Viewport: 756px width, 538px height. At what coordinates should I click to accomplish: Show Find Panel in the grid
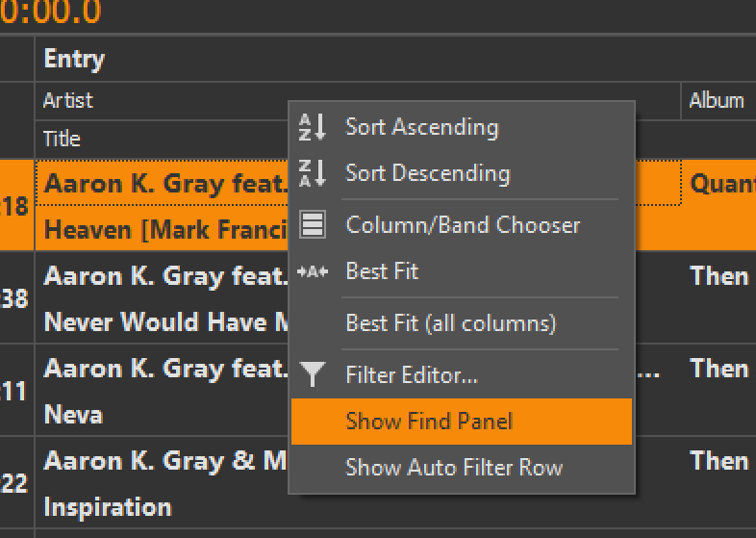tap(429, 422)
